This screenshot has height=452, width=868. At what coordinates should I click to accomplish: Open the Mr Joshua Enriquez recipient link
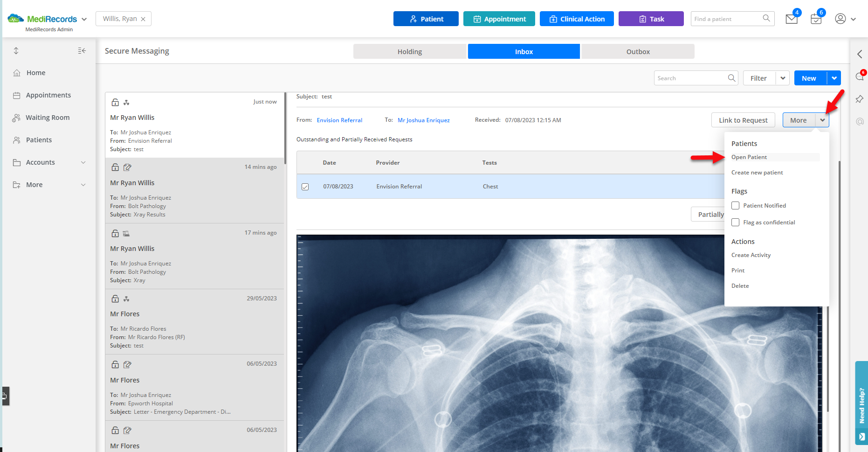[x=424, y=120]
